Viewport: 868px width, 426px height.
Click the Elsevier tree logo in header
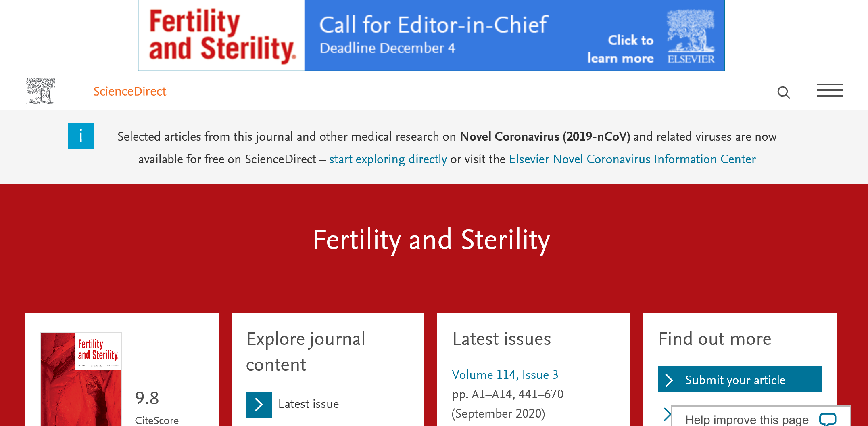tap(41, 91)
